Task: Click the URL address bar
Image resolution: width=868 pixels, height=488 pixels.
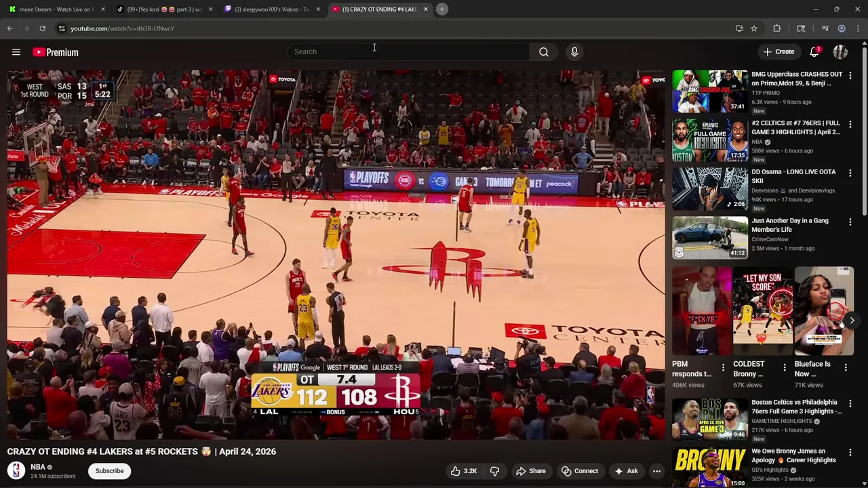Action: [x=393, y=28]
